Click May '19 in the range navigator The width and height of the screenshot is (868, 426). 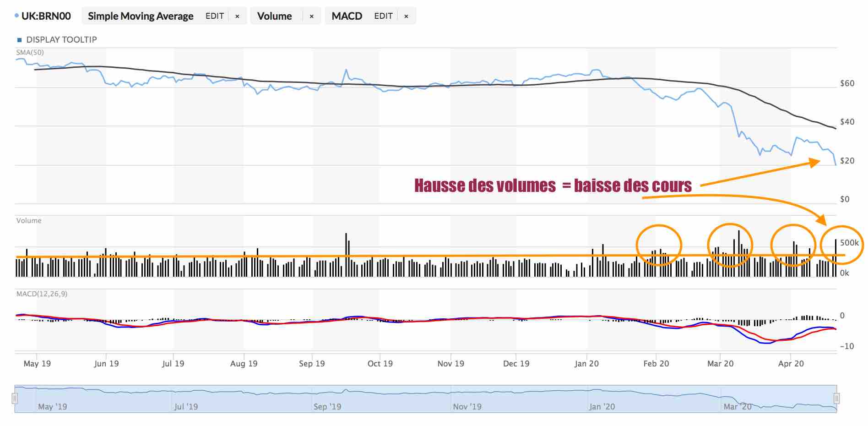tap(53, 407)
